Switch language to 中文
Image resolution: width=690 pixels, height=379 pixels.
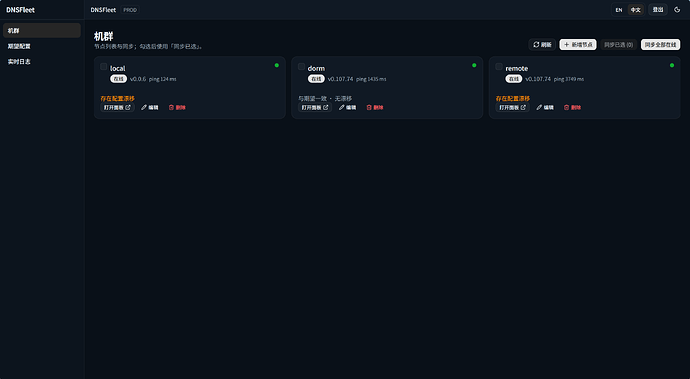[635, 10]
